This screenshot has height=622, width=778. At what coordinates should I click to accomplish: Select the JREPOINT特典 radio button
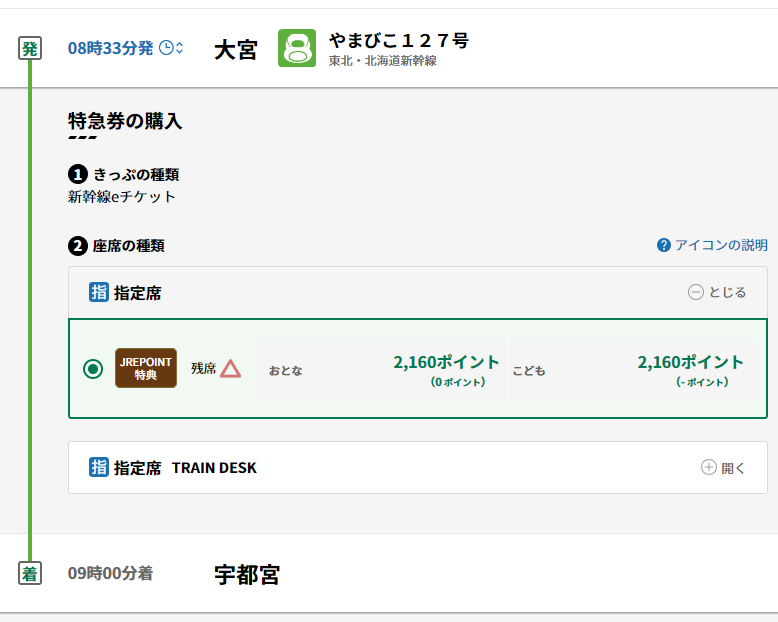pos(93,369)
